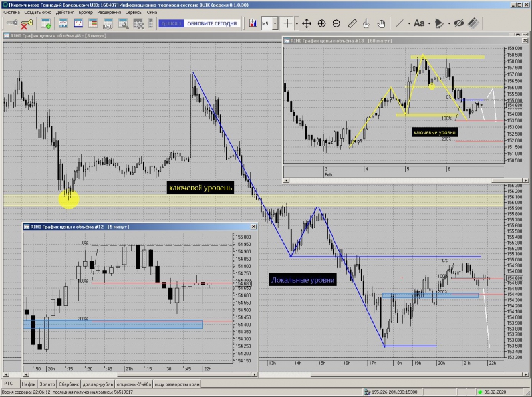Viewport: 532px width, 397px height.
Task: Click chart #13 scrollbar right arrow
Action: 525,180
